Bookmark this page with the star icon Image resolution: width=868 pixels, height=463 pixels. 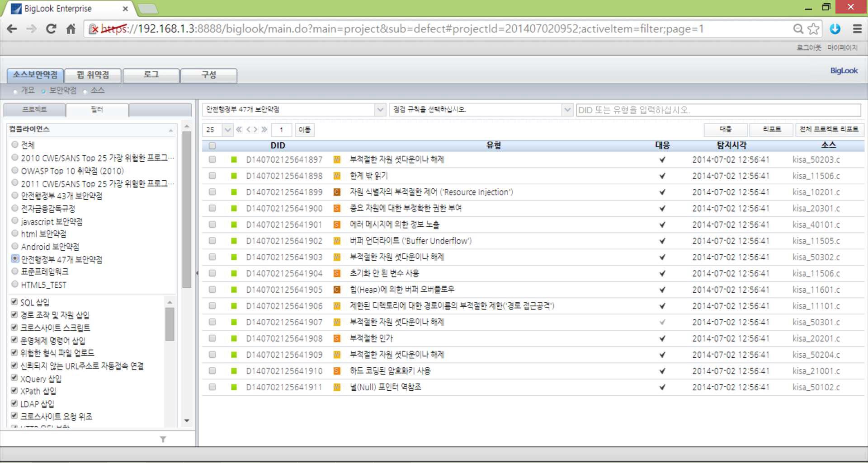(x=813, y=29)
